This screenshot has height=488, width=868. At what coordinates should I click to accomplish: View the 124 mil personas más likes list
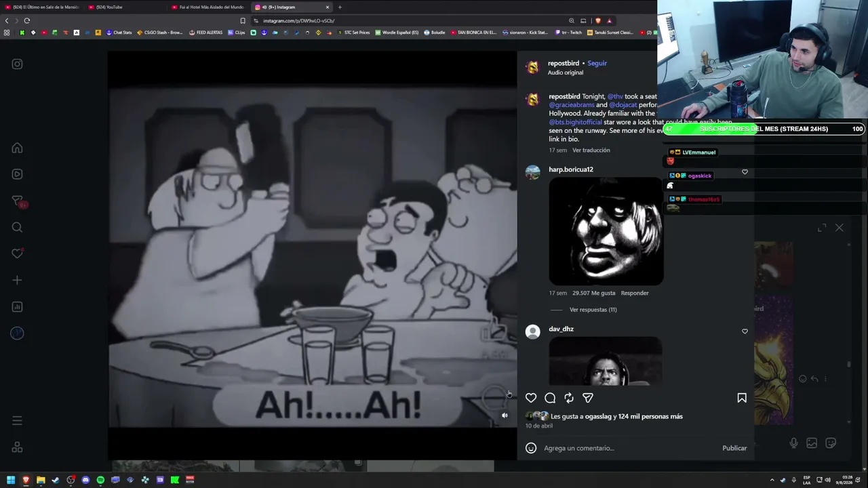pyautogui.click(x=650, y=416)
